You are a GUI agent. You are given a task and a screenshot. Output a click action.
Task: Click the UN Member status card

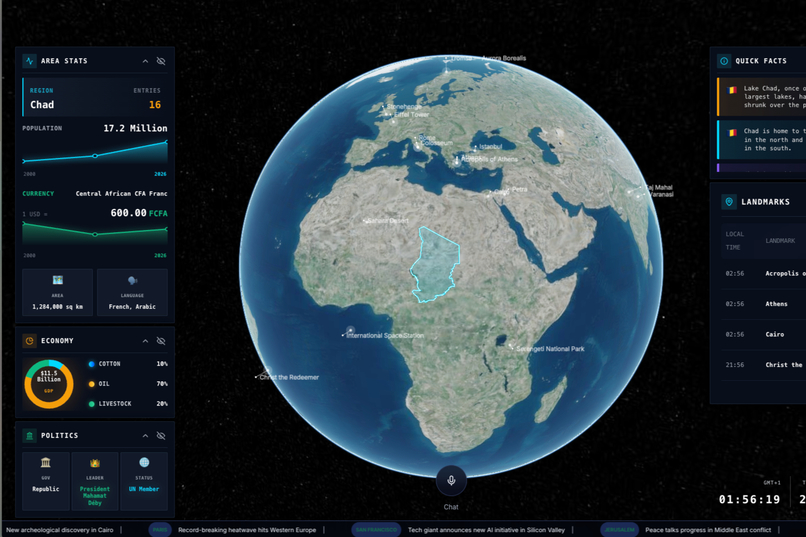[x=144, y=481]
